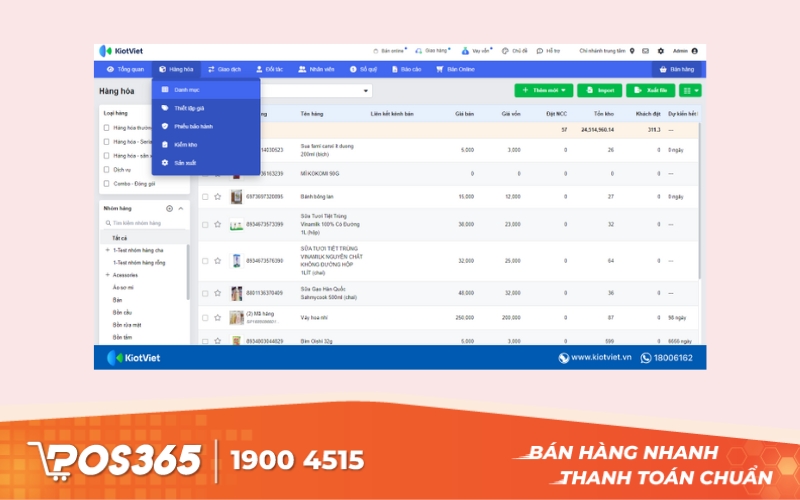800x500 pixels.
Task: Select Áo sơ mi group
Action: (123, 288)
